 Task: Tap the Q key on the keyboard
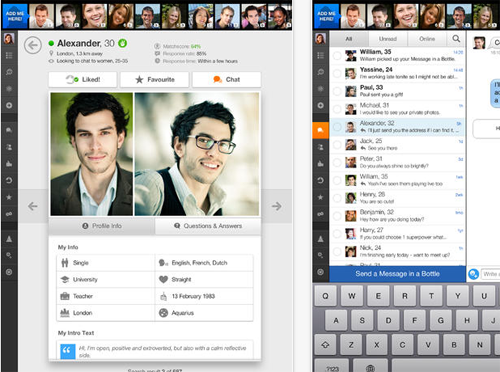click(325, 296)
